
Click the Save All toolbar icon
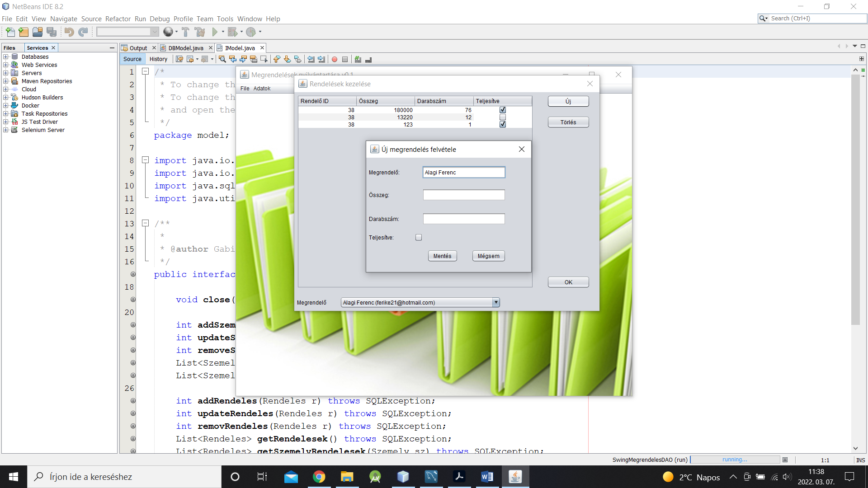coord(52,32)
